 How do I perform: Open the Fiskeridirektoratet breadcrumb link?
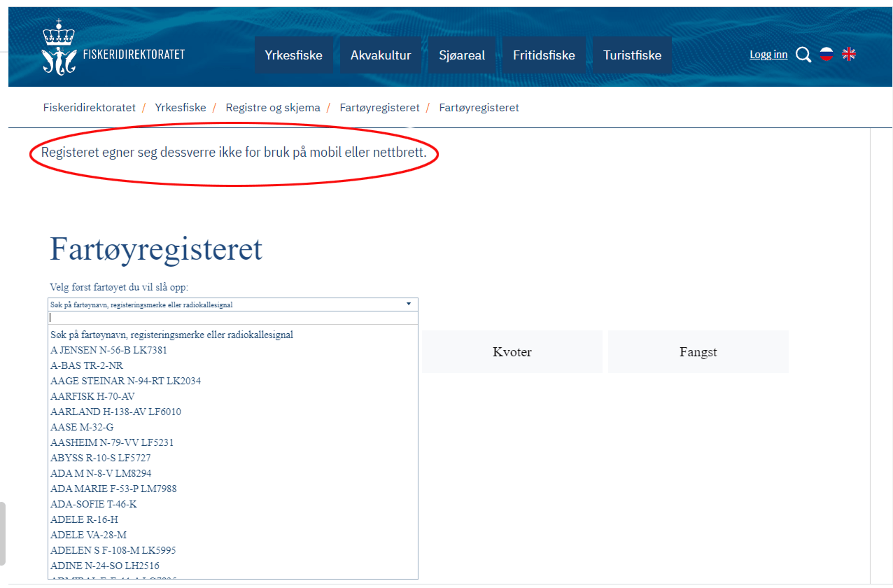[x=90, y=108]
